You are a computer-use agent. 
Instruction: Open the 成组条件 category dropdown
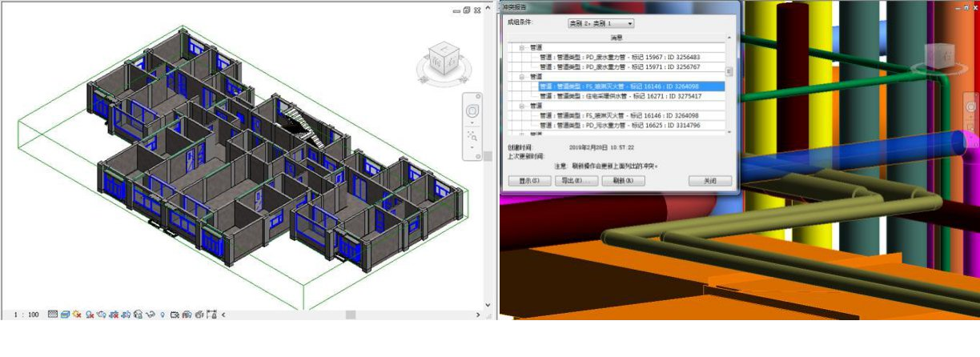600,23
